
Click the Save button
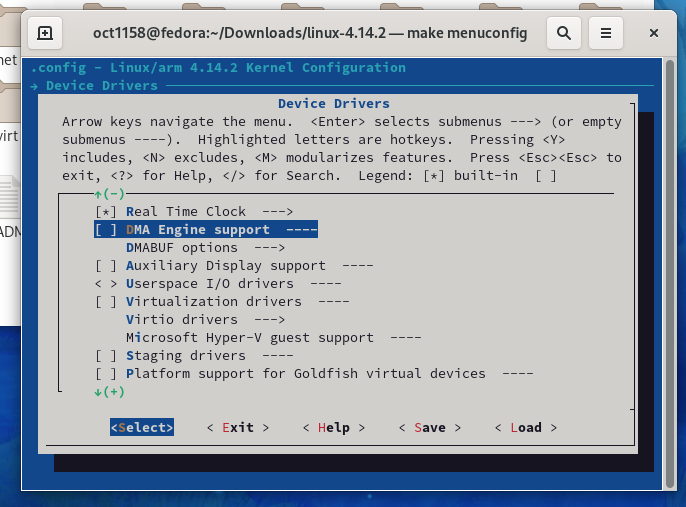[x=430, y=427]
